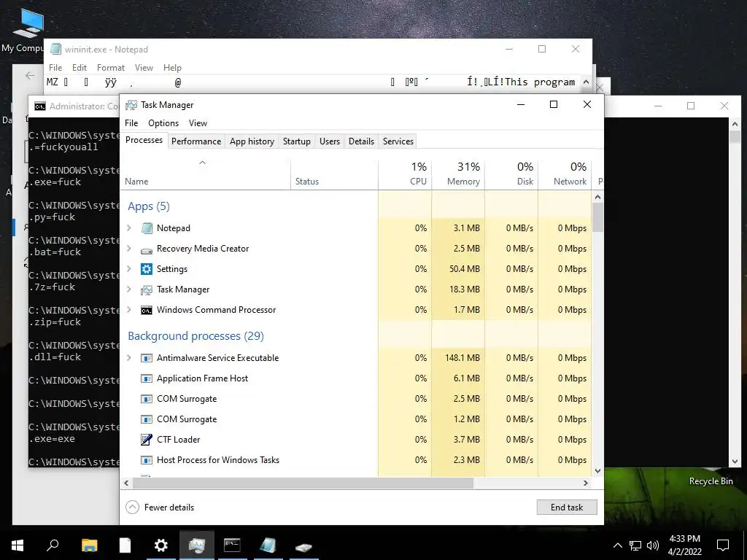Sort processes by Disk column header

pos(511,174)
